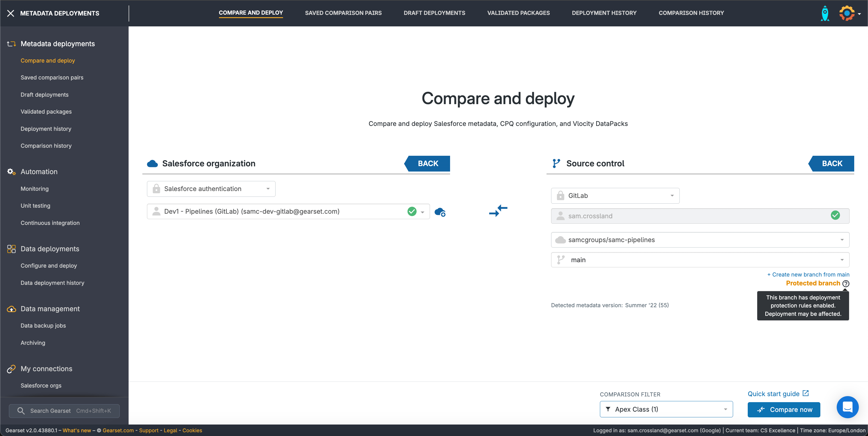Select Continuous integration in the sidebar
This screenshot has width=868, height=436.
[50, 223]
